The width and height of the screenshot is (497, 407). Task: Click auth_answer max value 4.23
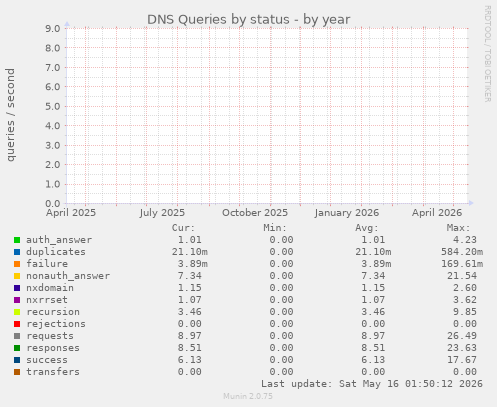[465, 240]
